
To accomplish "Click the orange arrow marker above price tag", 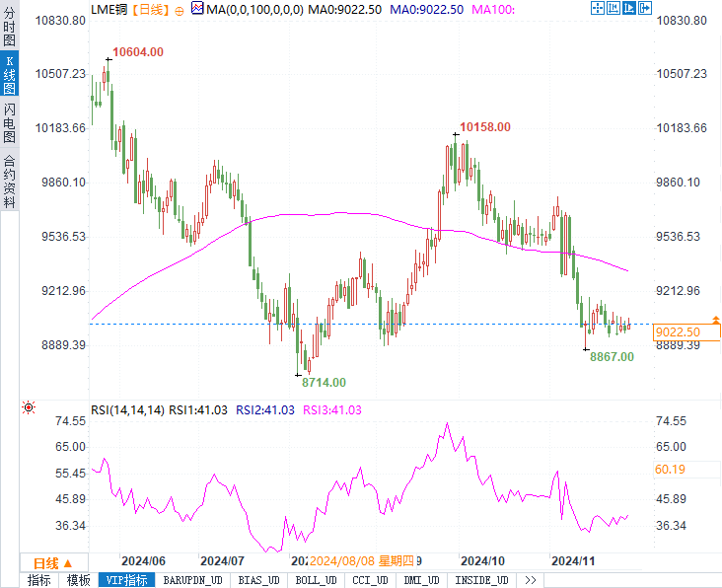I will click(715, 320).
